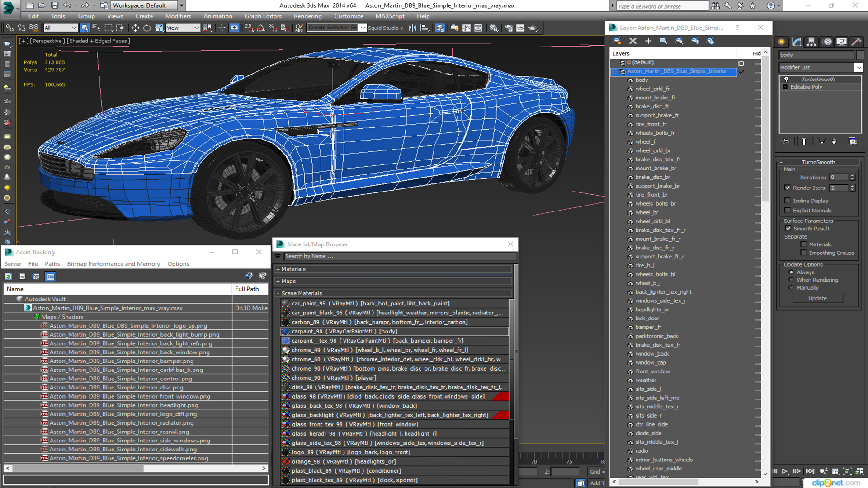Viewport: 868px width, 488px height.
Task: Open the Utilities hammer panel tab
Action: pos(856,42)
